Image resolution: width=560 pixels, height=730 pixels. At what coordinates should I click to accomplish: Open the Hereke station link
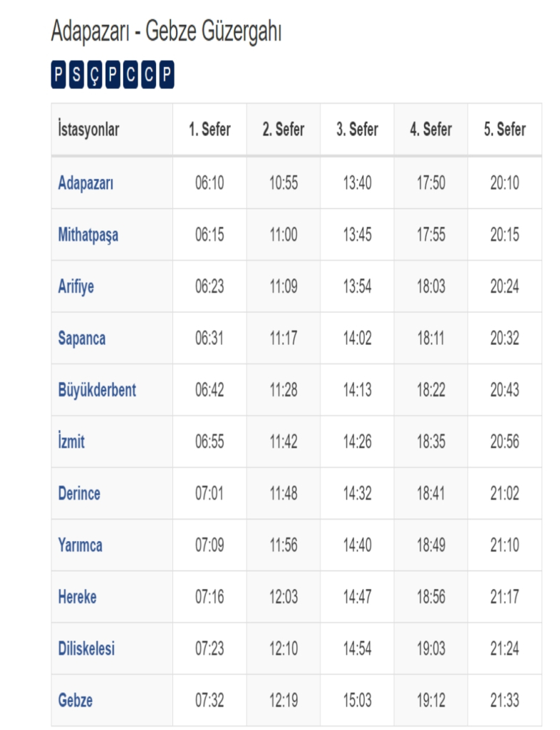tap(78, 597)
